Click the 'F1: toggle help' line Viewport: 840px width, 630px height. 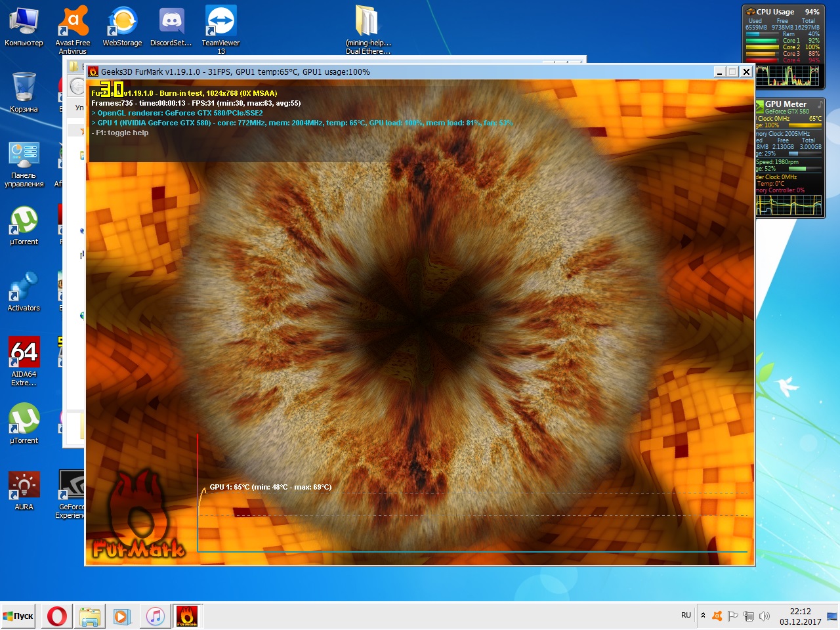pos(119,133)
